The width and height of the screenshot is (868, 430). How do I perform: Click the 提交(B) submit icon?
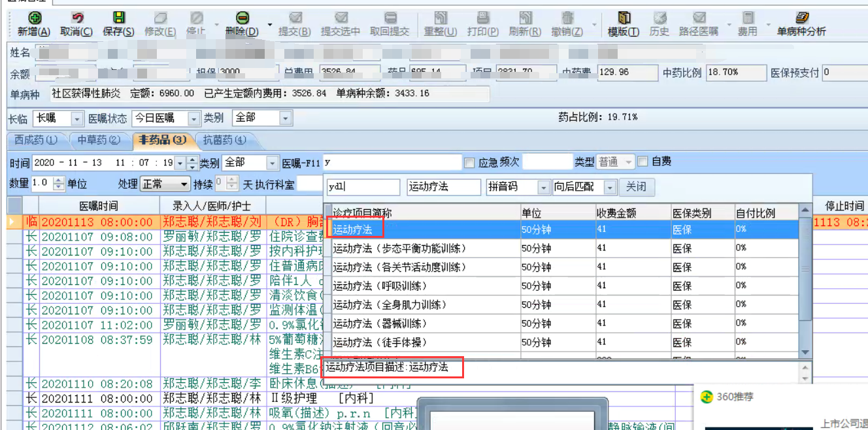[x=295, y=19]
